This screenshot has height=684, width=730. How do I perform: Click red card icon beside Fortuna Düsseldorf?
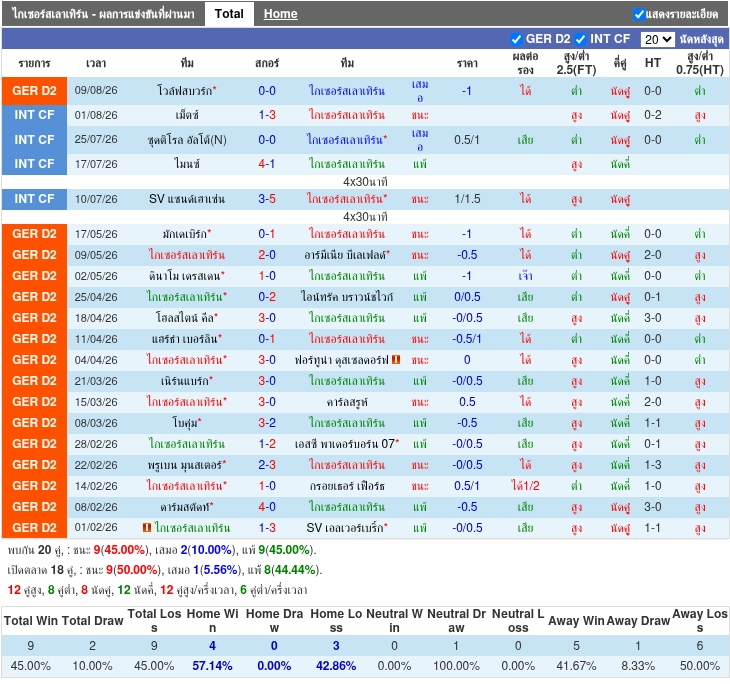396,359
